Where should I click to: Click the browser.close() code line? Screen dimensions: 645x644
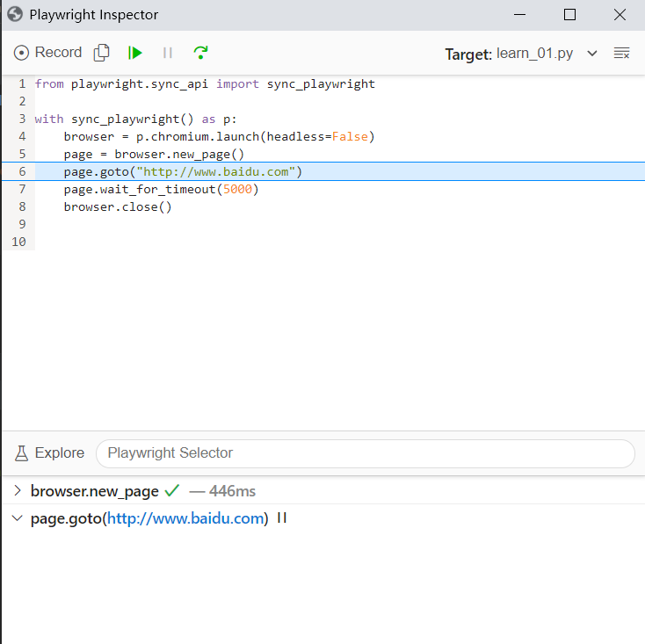click(x=118, y=206)
